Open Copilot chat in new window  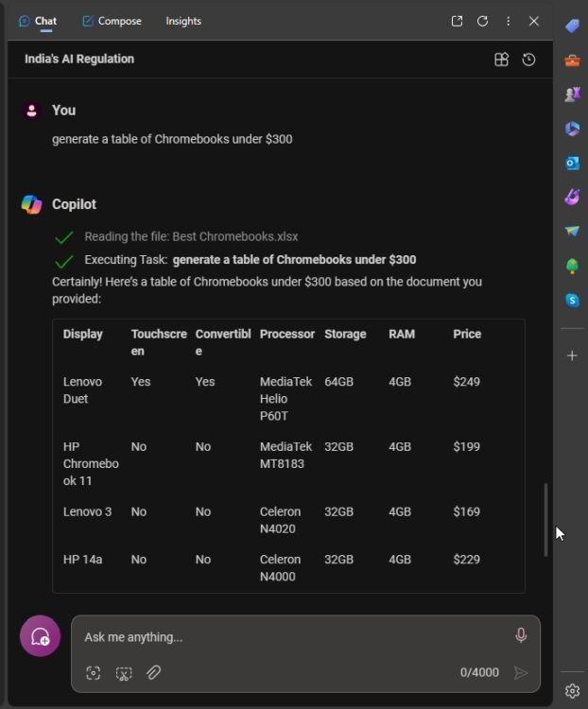click(457, 21)
